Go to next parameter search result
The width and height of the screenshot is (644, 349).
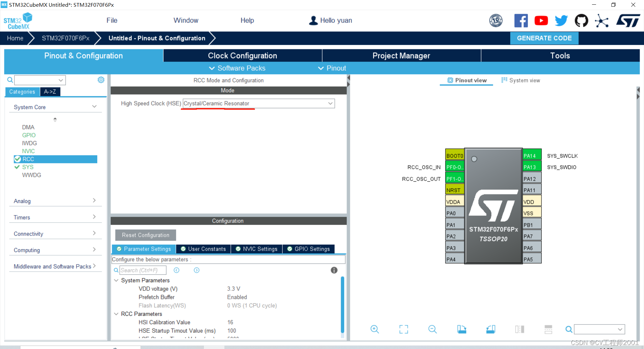click(197, 270)
